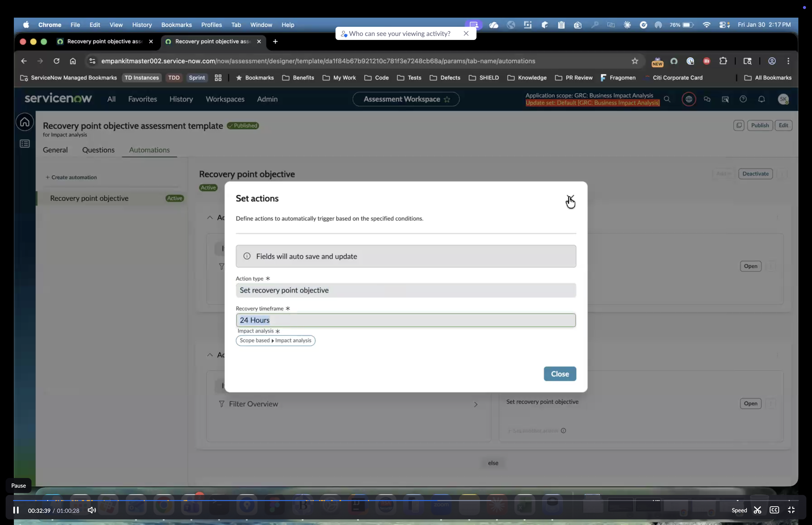Select Scope based Impact analysis pill
The width and height of the screenshot is (812, 525).
point(275,340)
